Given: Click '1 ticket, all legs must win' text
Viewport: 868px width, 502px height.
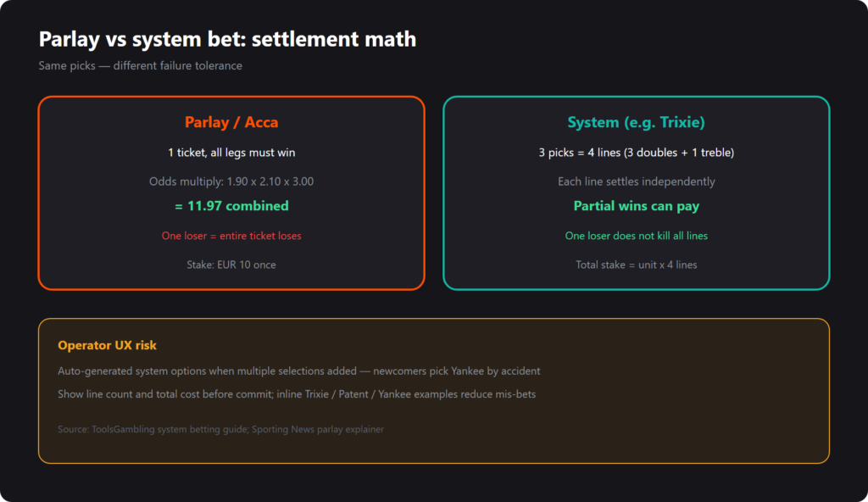Looking at the screenshot, I should click(231, 153).
